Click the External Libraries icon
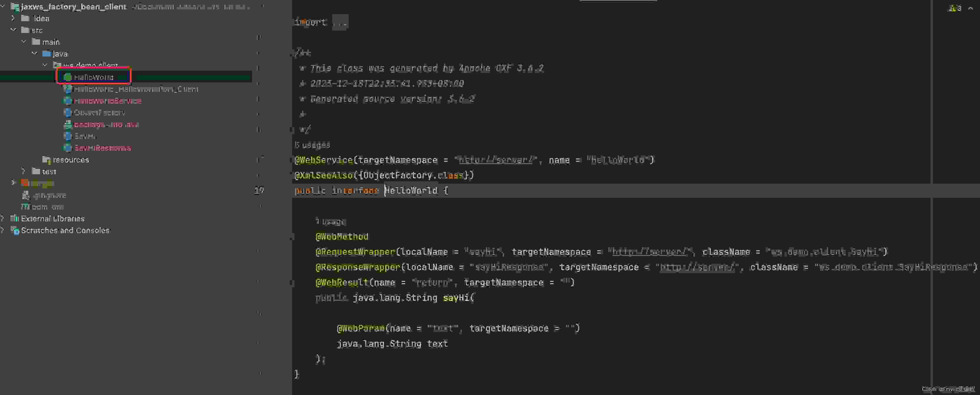Screen dimensions: 980x395 point(14,219)
